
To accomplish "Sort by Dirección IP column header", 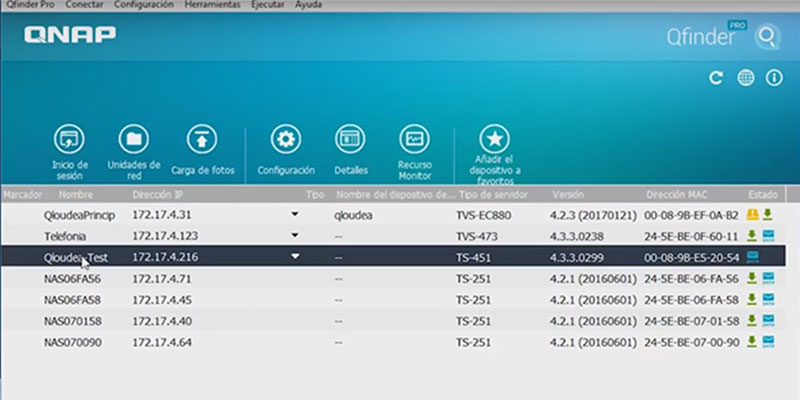I will coord(158,194).
